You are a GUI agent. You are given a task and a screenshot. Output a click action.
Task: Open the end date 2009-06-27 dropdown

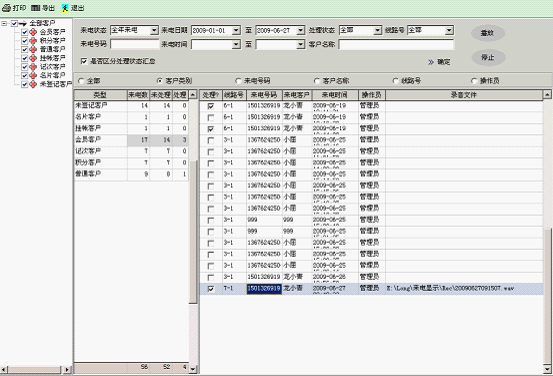click(x=300, y=31)
